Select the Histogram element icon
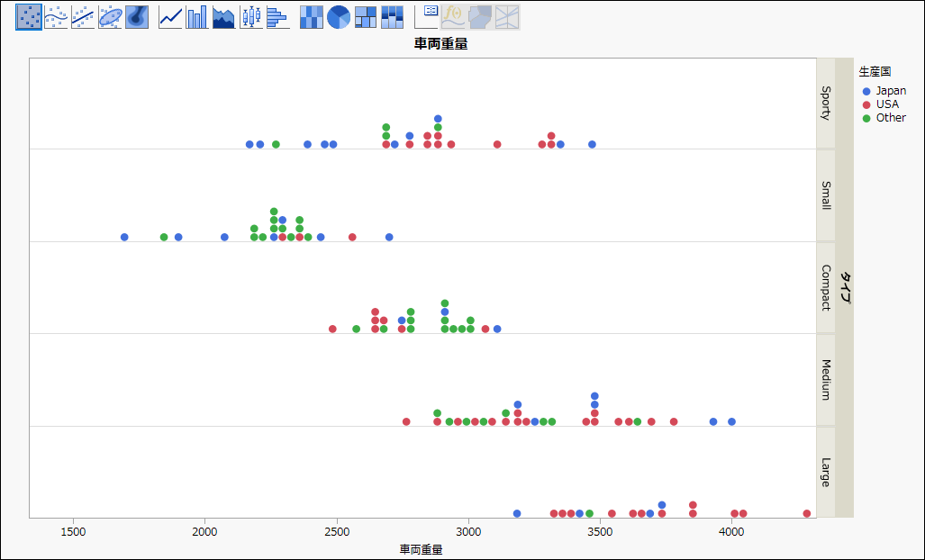This screenshot has width=925, height=560. 277,17
